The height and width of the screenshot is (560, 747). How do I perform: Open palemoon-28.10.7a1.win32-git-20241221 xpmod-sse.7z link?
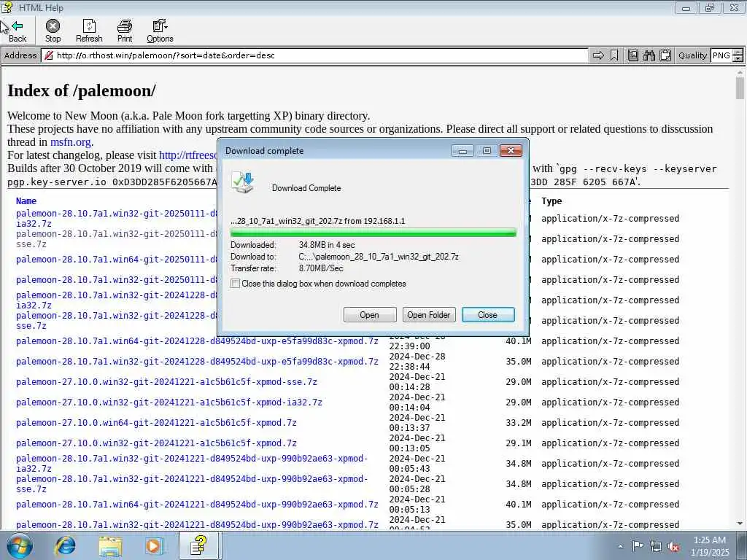192,484
